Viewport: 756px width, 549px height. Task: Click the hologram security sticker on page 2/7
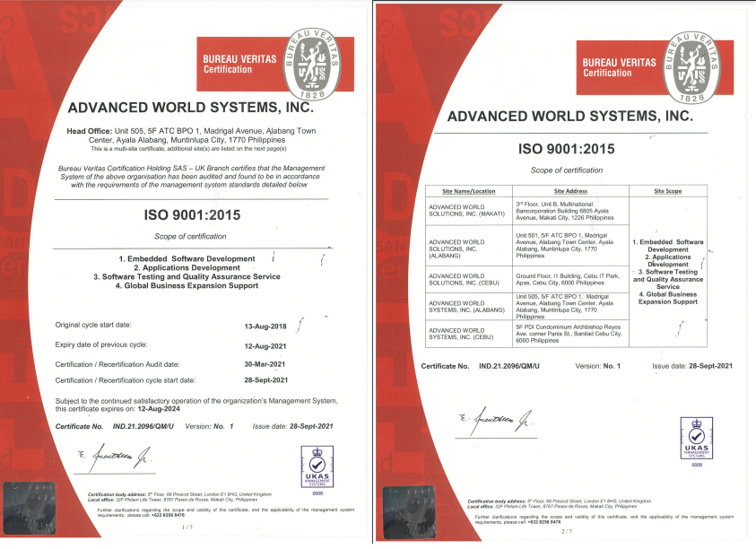tap(409, 512)
